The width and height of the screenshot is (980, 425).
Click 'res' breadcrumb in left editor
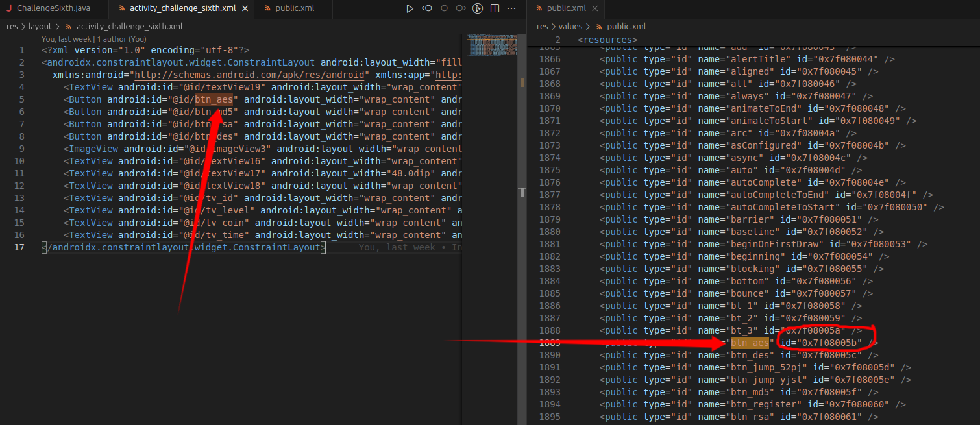tap(12, 27)
